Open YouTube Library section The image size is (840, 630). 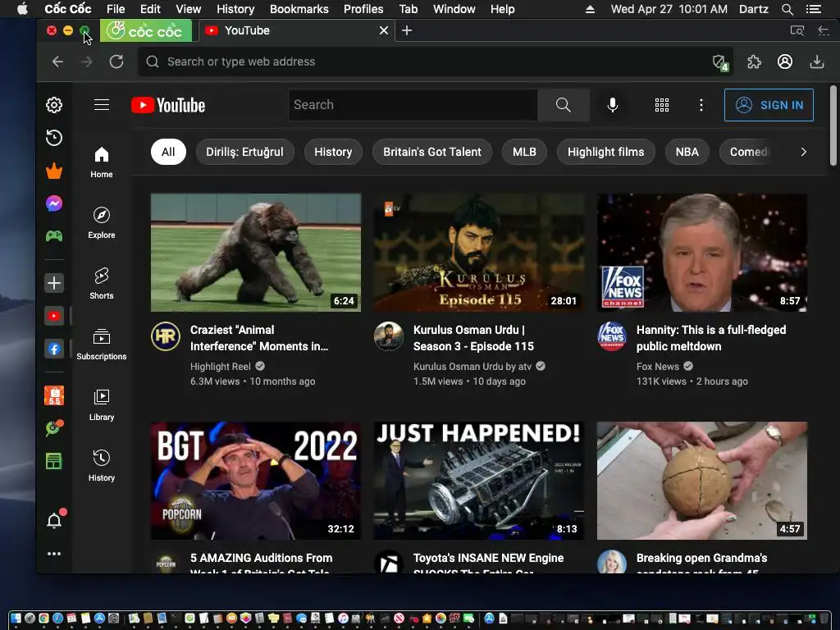(x=102, y=405)
